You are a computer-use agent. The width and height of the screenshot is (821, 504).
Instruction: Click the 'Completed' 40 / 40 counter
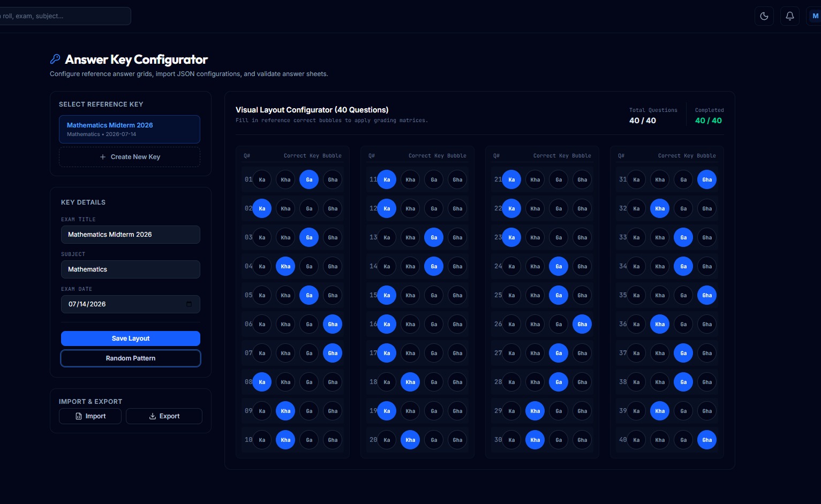[709, 121]
